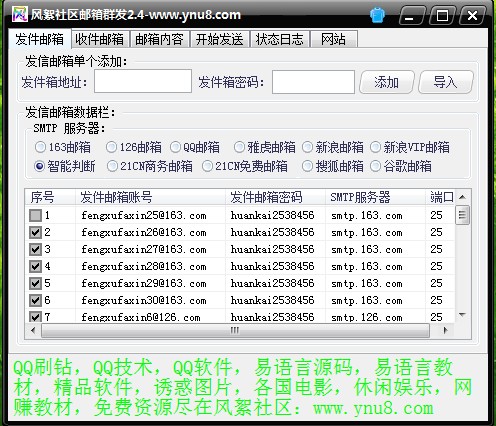Click the list's scroll up arrow
The height and width of the screenshot is (426, 496).
pos(462,197)
